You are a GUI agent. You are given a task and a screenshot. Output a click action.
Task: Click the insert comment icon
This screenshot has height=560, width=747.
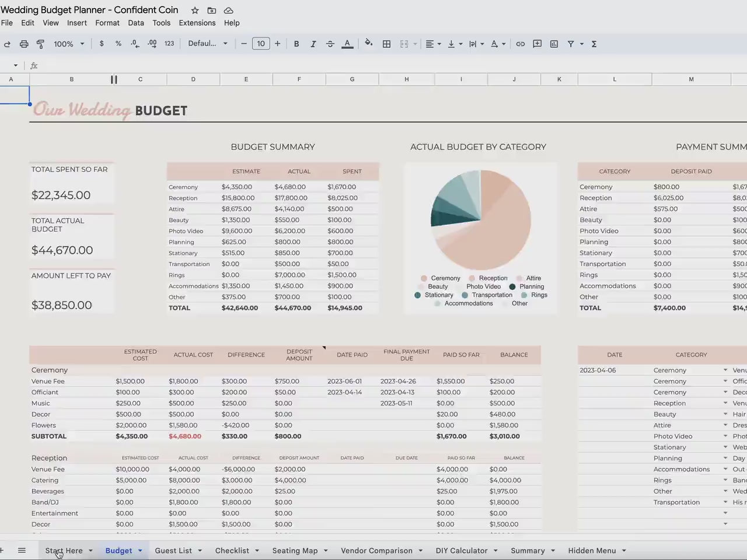537,44
